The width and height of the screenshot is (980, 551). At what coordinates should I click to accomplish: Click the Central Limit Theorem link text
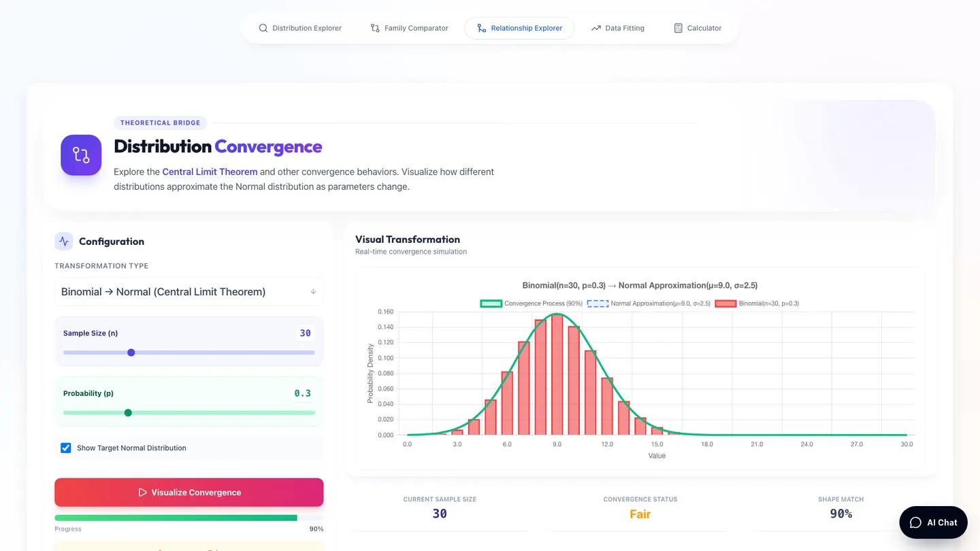[210, 171]
